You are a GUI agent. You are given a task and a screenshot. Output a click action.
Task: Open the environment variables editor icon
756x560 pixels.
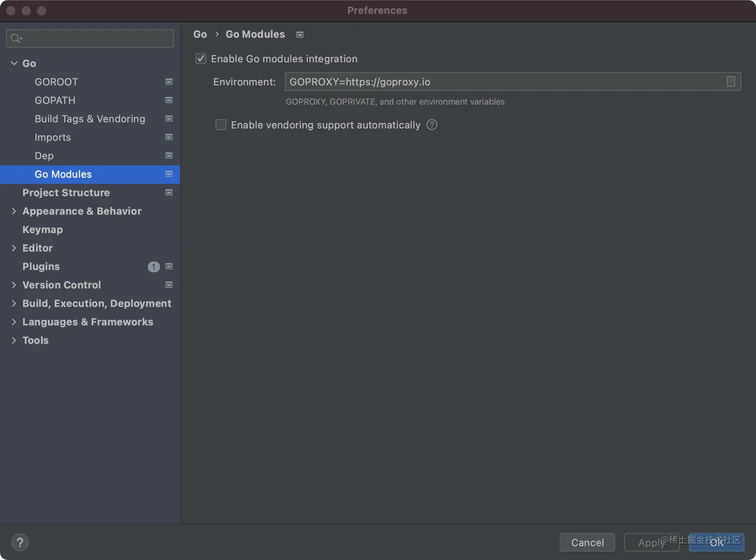click(730, 81)
